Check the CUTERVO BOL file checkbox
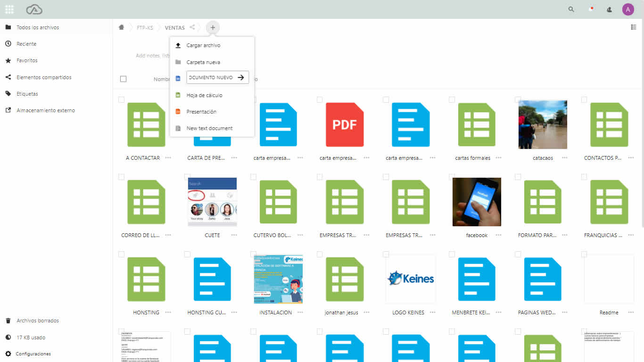 coord(253,177)
